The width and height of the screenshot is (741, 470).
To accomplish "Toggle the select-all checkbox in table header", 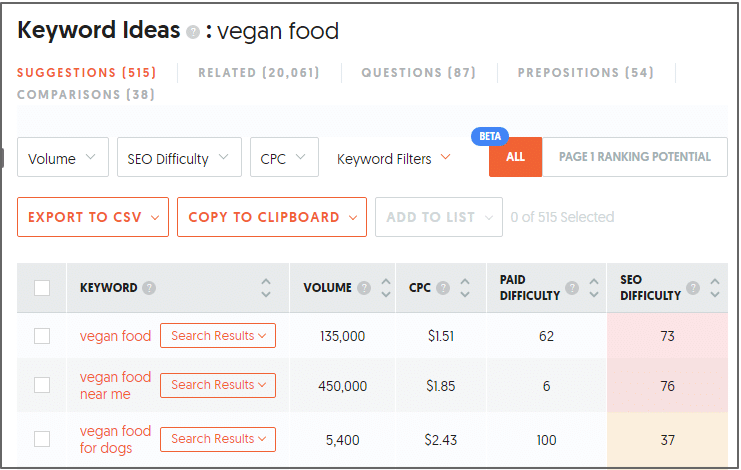I will [x=42, y=288].
